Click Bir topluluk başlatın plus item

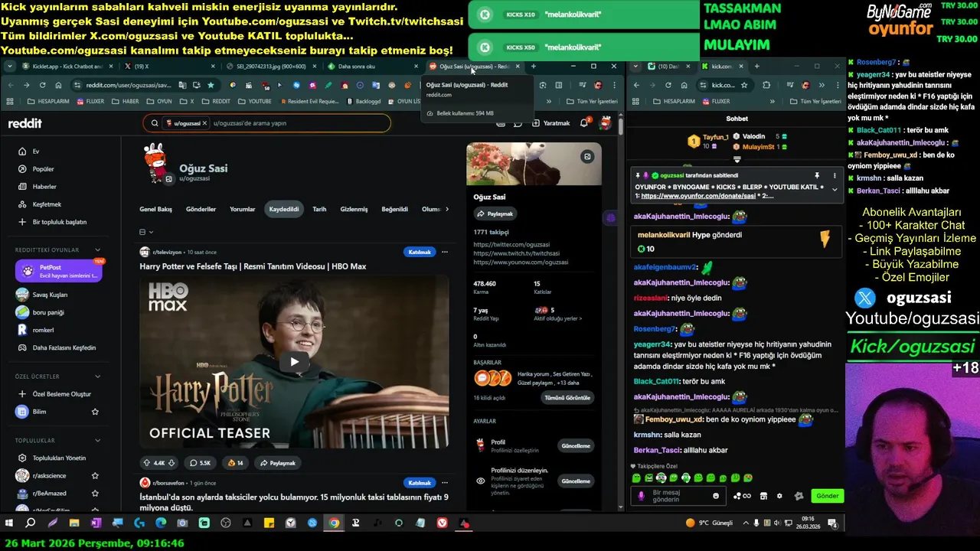61,222
